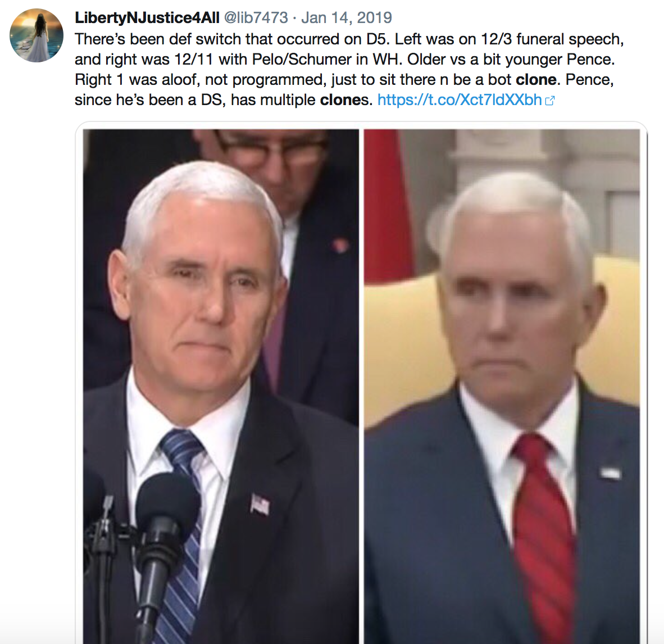Click the bolded word "clone" in tweet
The image size is (664, 644).
[x=536, y=80]
